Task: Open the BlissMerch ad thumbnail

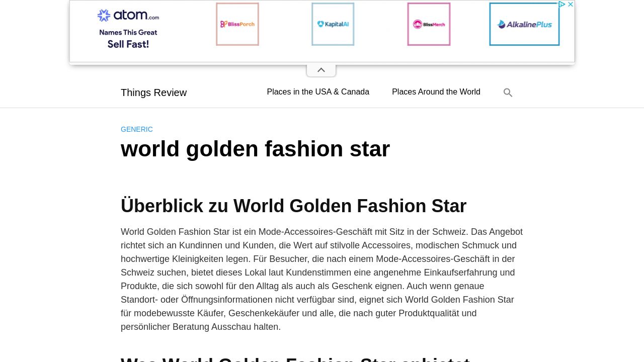Action: (429, 24)
